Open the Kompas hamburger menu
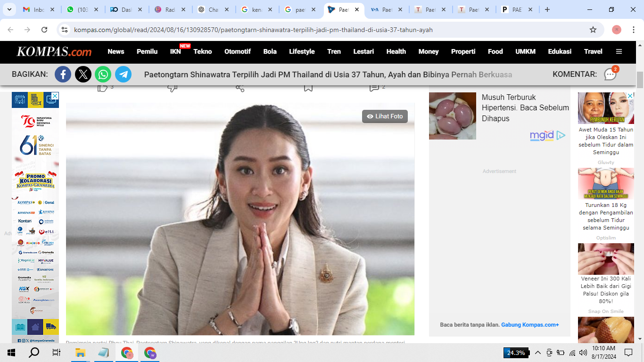The width and height of the screenshot is (644, 362). (619, 51)
